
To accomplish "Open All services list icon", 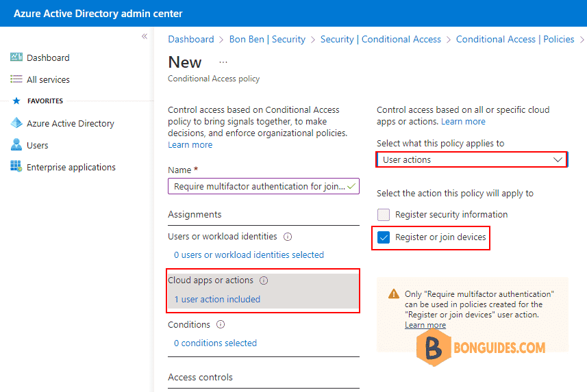I will click(x=16, y=79).
